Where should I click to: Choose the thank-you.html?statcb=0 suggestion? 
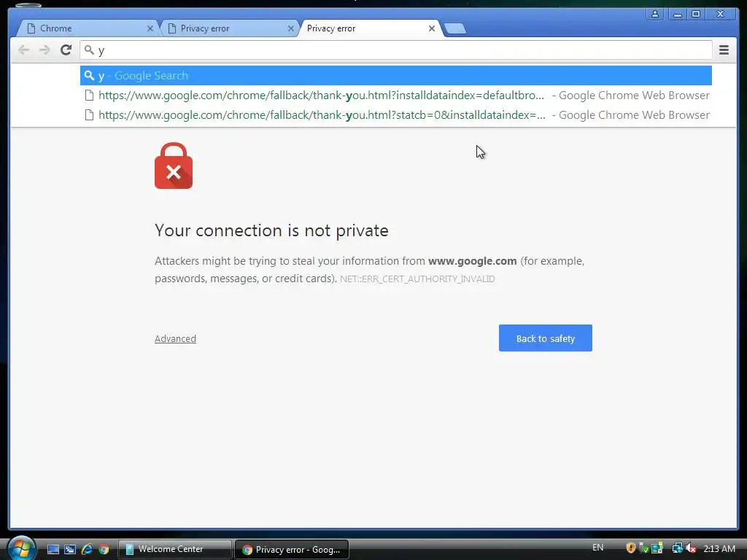click(x=396, y=115)
